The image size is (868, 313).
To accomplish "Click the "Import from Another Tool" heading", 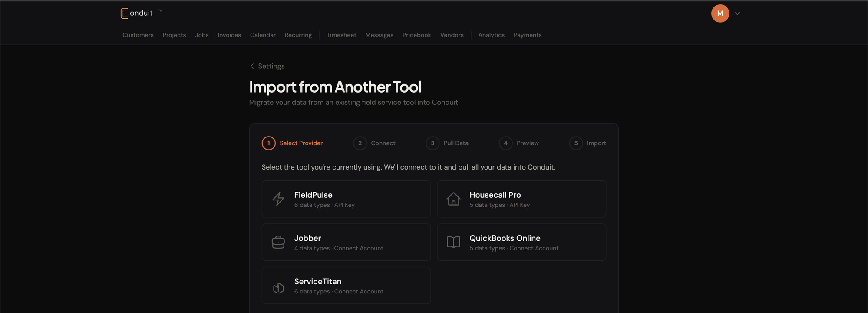I will tap(335, 87).
